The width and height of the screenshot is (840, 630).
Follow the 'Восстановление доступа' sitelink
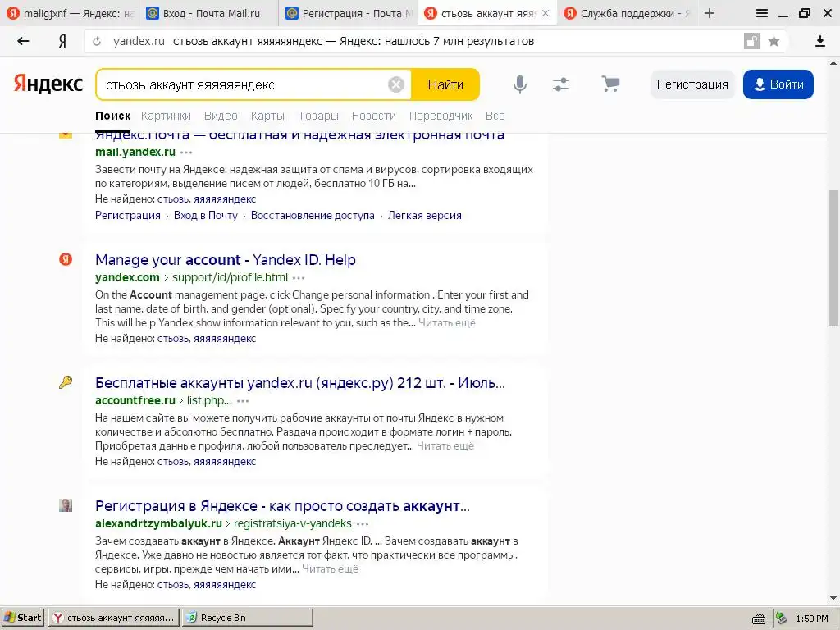coord(313,216)
